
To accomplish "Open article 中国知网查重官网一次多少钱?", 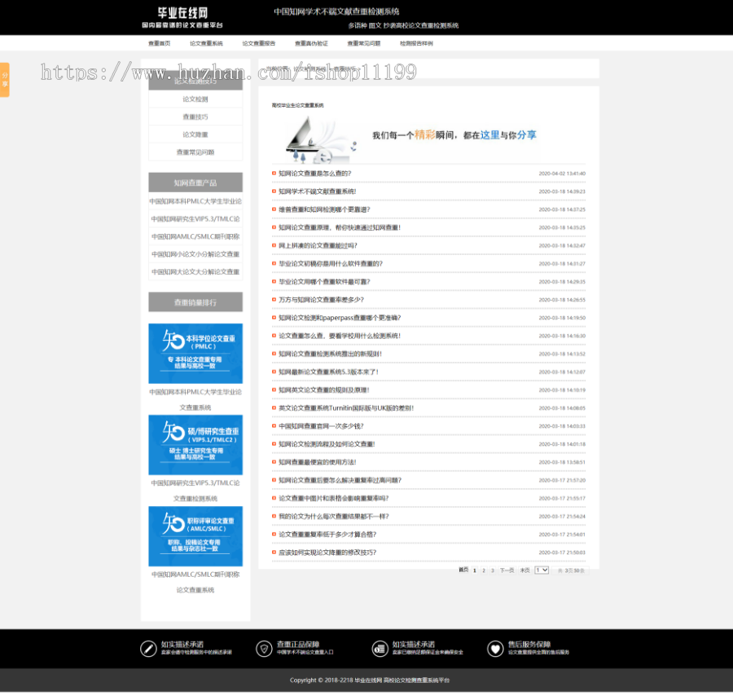I will pyautogui.click(x=321, y=426).
